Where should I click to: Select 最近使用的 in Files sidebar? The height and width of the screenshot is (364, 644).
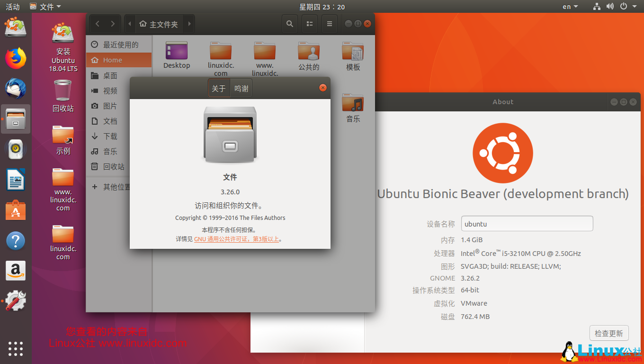click(x=119, y=45)
